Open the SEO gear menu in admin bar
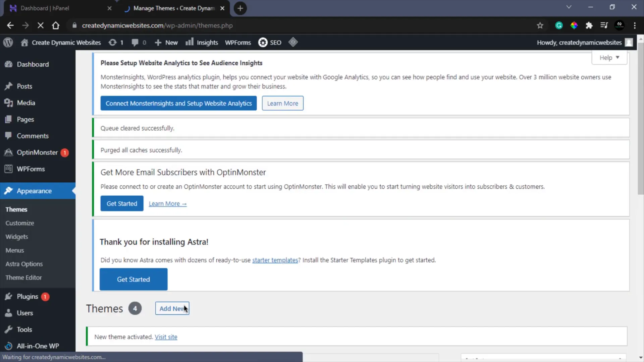The image size is (644, 362). point(270,43)
